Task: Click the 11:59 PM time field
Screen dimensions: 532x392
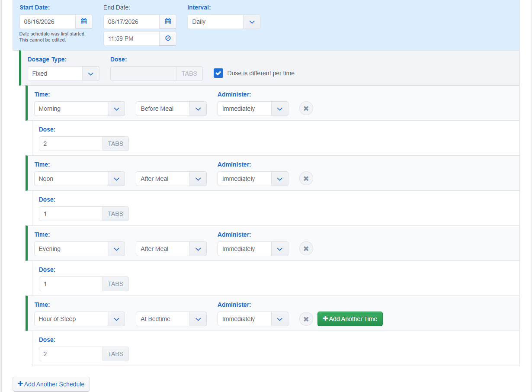Action: (x=131, y=39)
